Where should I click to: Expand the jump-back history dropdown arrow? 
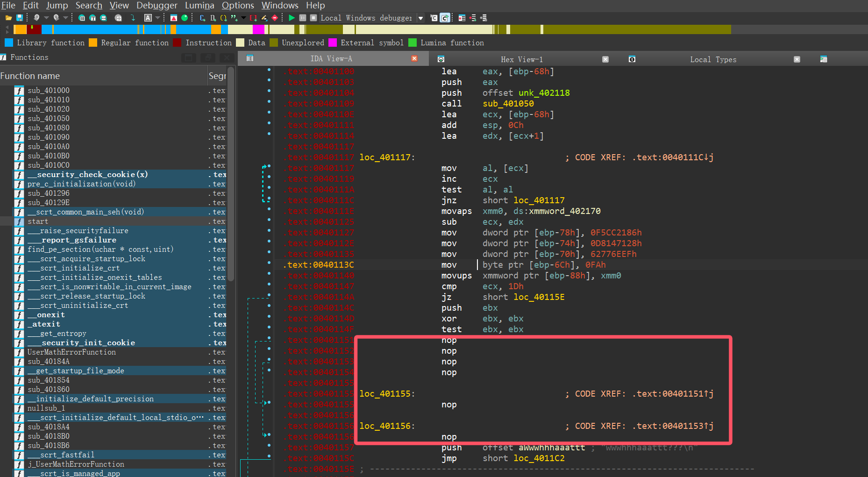[x=46, y=18]
